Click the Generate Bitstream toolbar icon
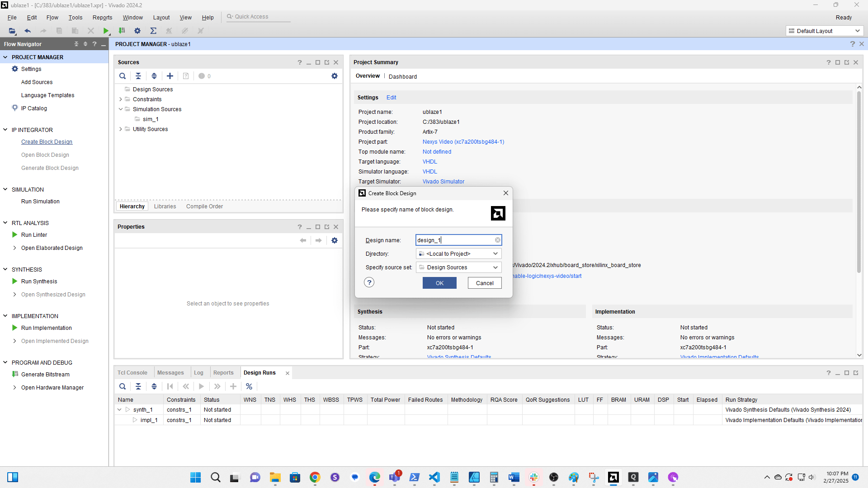Screen dimensions: 868x488 coord(122,31)
